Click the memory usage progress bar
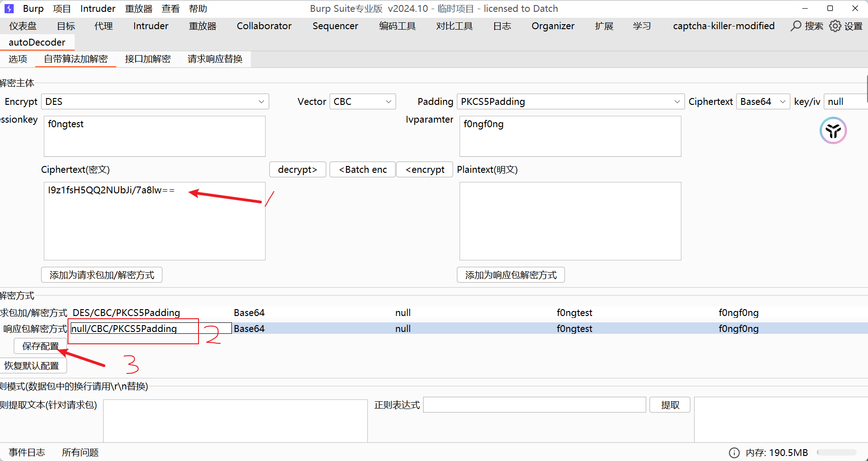868x461 pixels. [837, 452]
